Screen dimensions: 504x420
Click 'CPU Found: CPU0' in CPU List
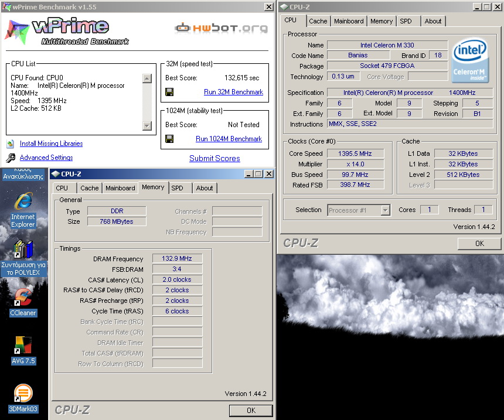pyautogui.click(x=37, y=78)
